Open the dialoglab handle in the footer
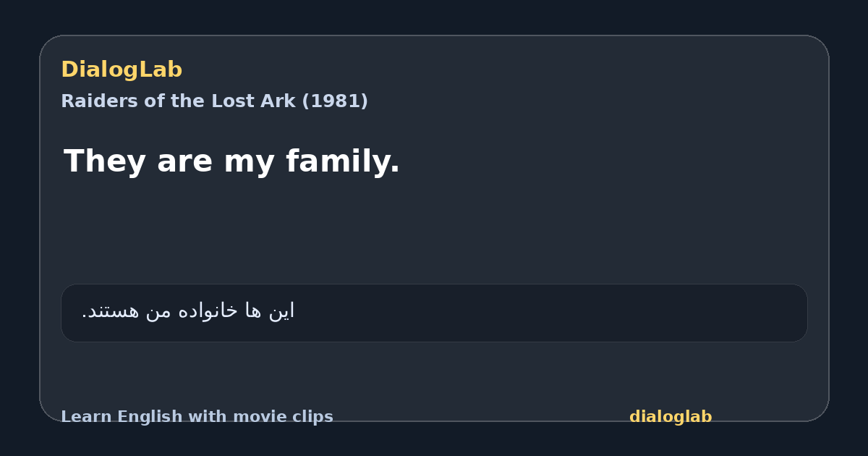The image size is (868, 456). point(671,417)
